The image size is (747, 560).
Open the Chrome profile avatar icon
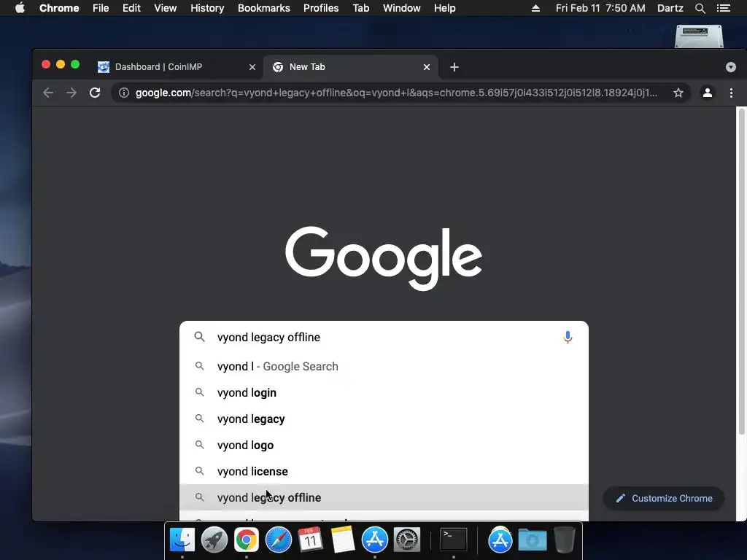point(708,93)
